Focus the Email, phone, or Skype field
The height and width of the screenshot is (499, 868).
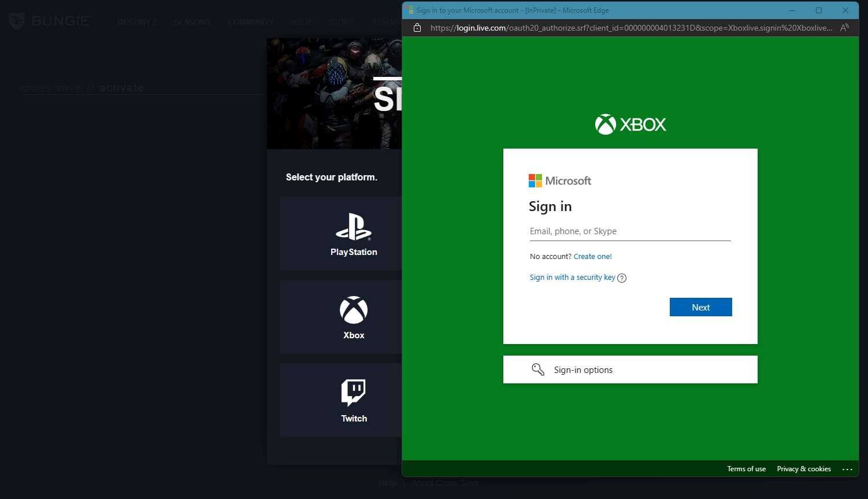(630, 231)
